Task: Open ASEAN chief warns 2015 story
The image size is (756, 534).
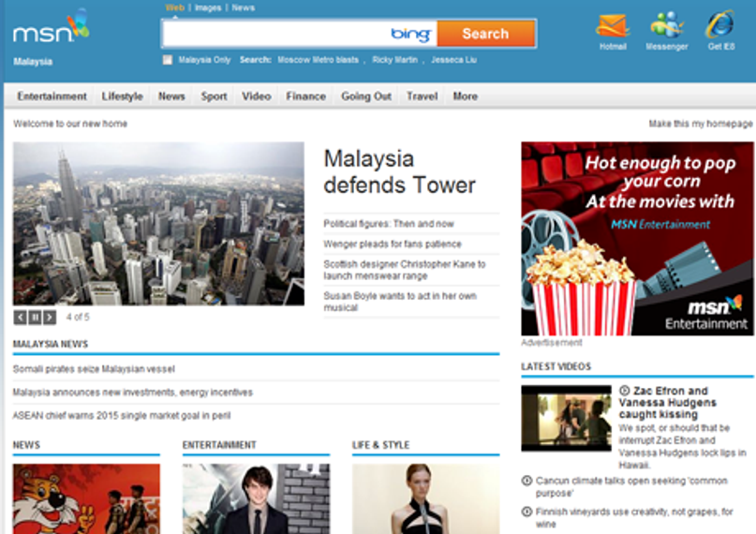Action: (122, 415)
